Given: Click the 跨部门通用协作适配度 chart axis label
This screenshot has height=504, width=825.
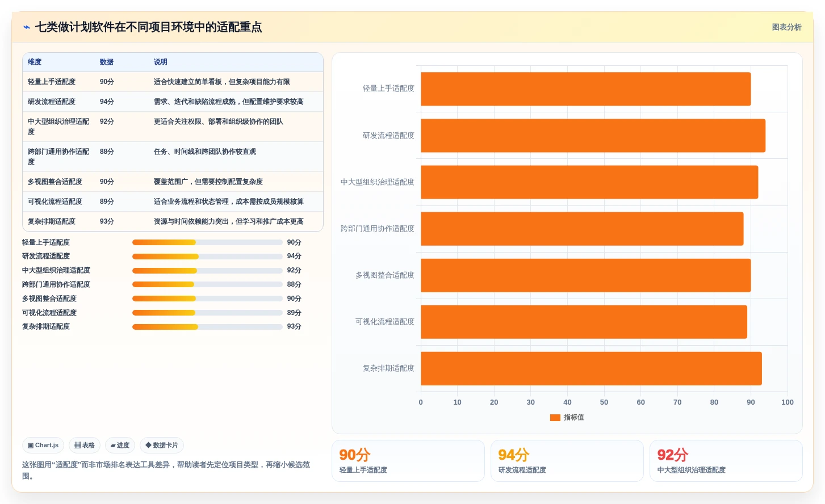Looking at the screenshot, I should [378, 229].
